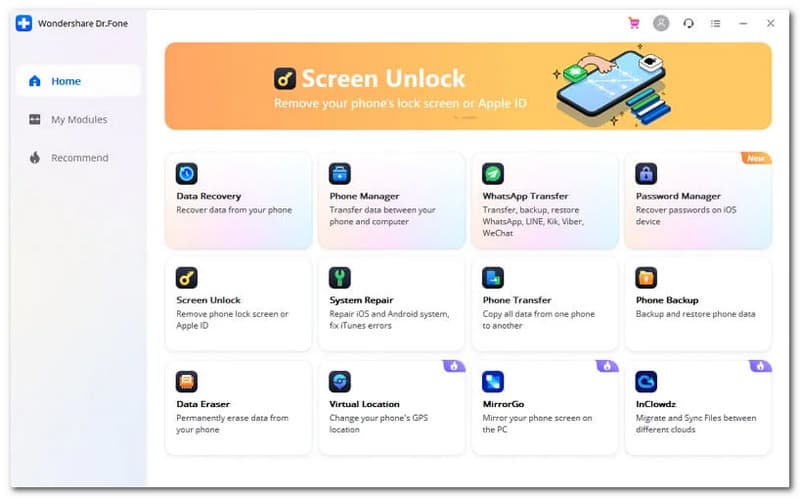
Task: Open Phone Transfer module icon
Action: click(x=493, y=278)
